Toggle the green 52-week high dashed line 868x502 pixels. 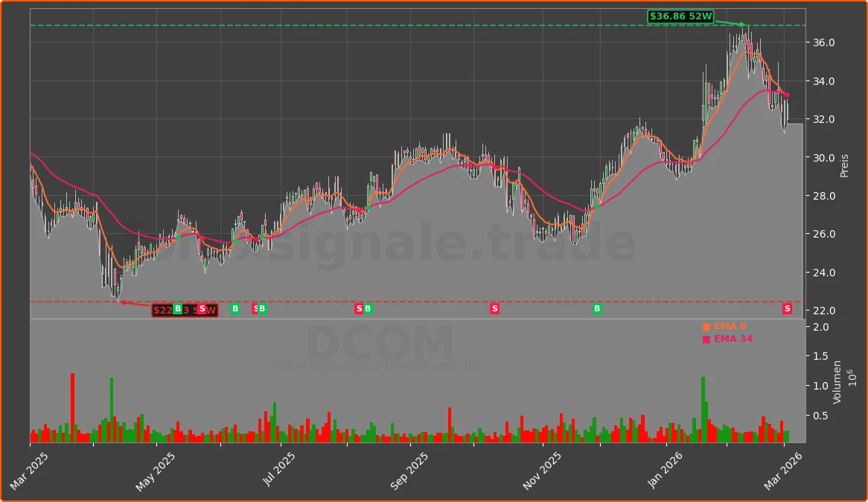[372, 25]
